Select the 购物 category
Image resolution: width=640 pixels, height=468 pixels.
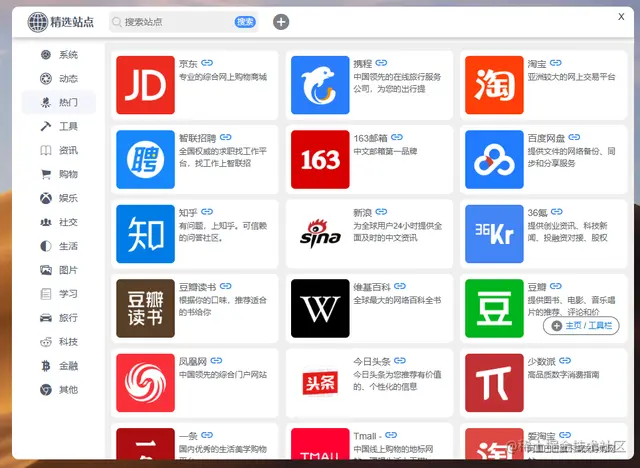click(x=59, y=174)
